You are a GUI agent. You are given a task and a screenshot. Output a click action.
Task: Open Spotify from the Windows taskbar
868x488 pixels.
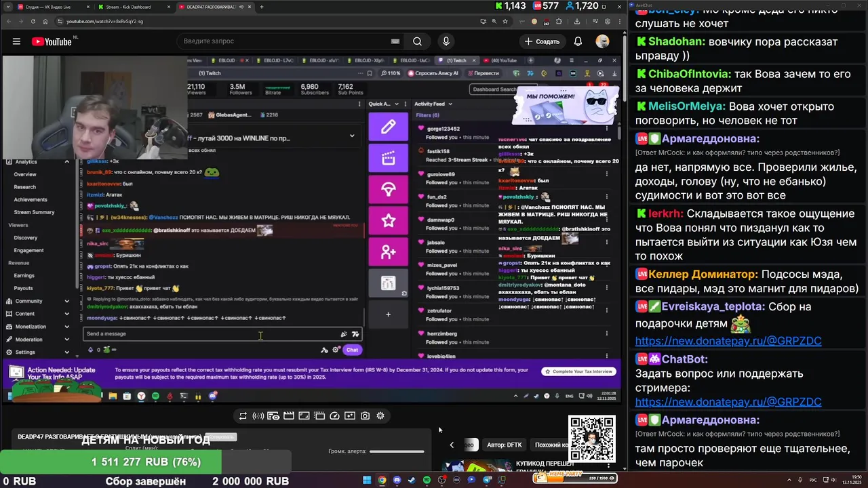pos(427,480)
